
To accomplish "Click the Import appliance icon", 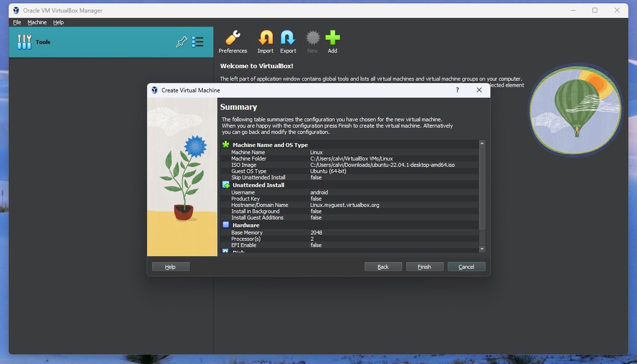I will (265, 38).
